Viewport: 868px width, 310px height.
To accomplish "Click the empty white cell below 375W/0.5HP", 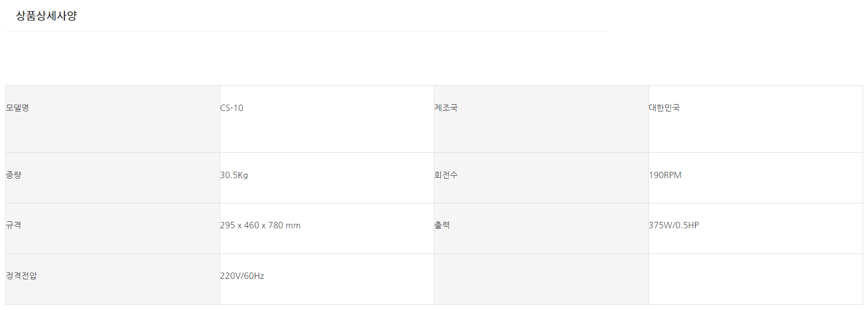I will pos(755,279).
